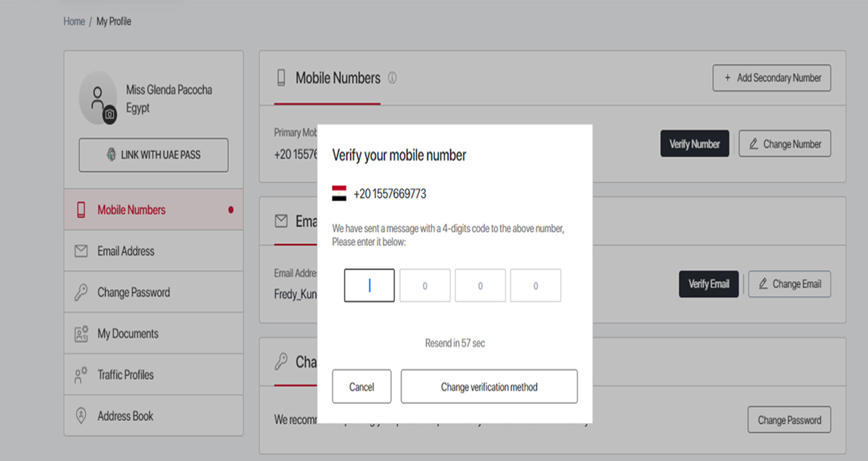Image resolution: width=868 pixels, height=461 pixels.
Task: Click Cancel in the verification dialog
Action: click(x=362, y=386)
